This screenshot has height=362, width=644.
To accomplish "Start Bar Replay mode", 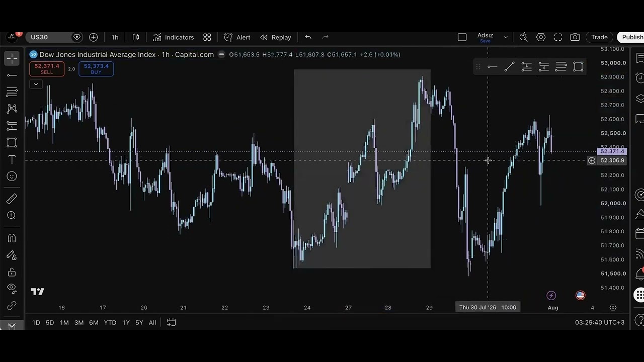I will click(275, 37).
